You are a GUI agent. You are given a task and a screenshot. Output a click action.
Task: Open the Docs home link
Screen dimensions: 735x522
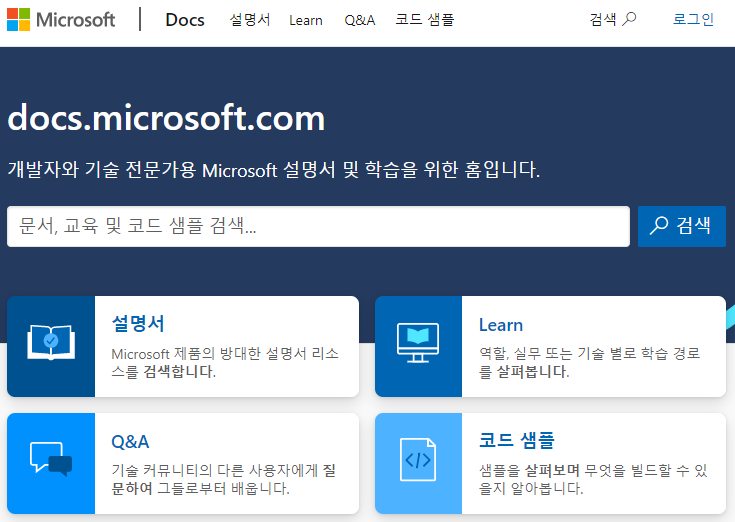(185, 20)
